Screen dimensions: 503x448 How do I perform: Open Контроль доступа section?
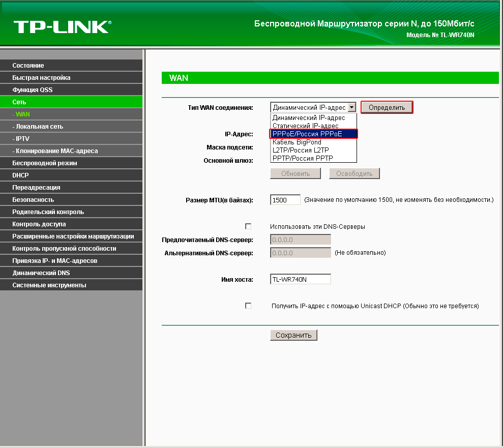pos(71,224)
